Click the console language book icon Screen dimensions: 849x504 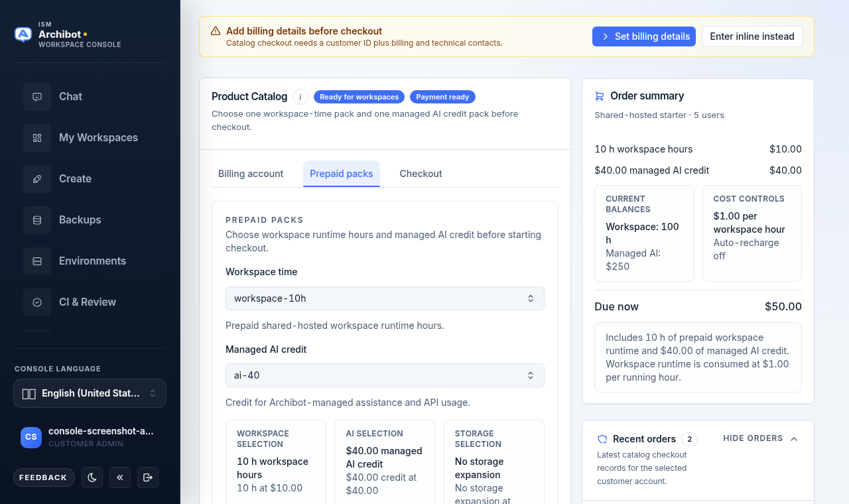point(29,394)
